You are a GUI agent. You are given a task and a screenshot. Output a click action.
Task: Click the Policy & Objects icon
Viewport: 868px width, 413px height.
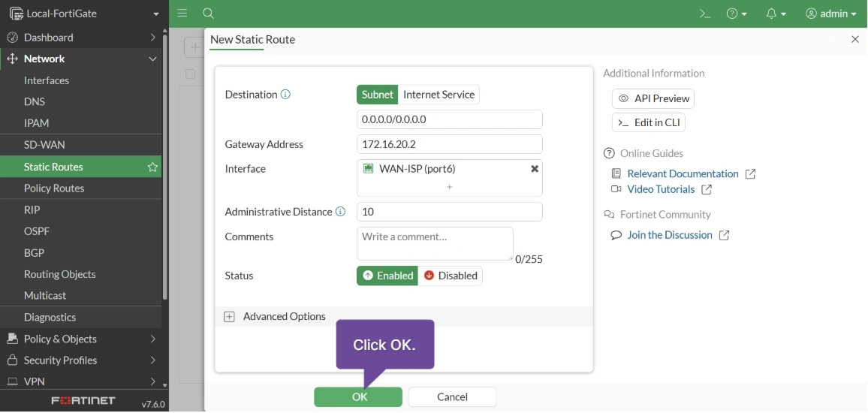(x=12, y=339)
